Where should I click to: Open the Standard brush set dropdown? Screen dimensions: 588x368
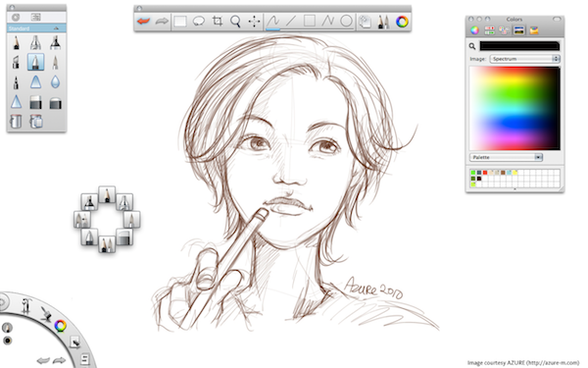click(x=36, y=28)
